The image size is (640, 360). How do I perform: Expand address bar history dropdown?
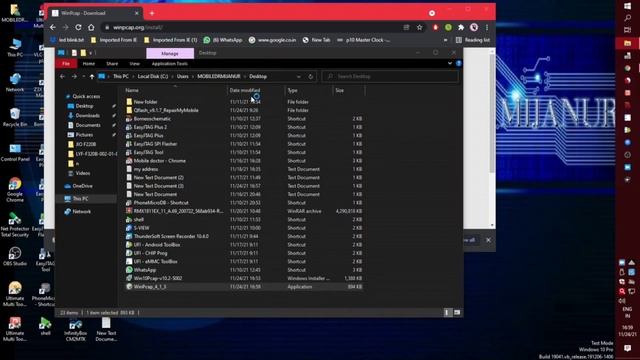299,76
